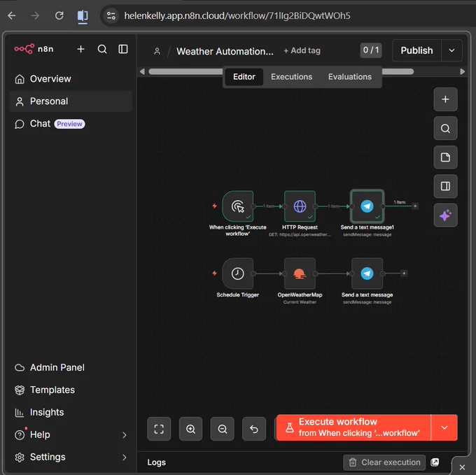The width and height of the screenshot is (476, 475).
Task: Select the Schedule Trigger node
Action: coord(238,274)
